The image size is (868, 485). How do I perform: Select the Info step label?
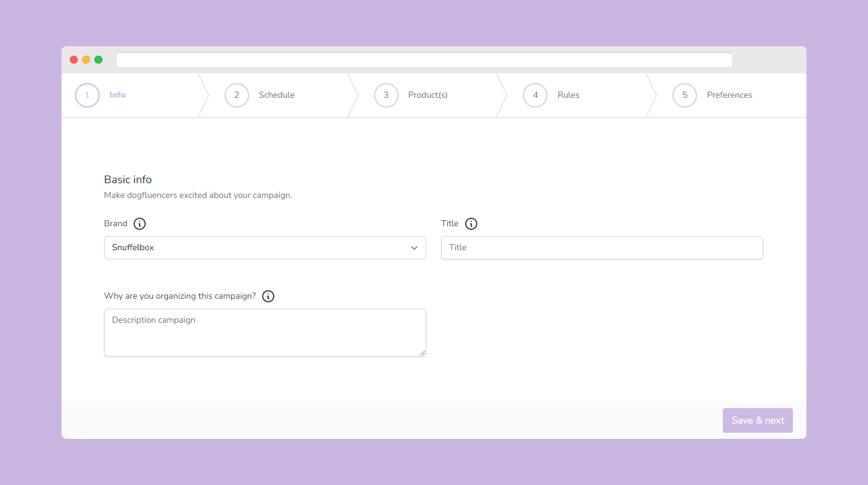(117, 95)
